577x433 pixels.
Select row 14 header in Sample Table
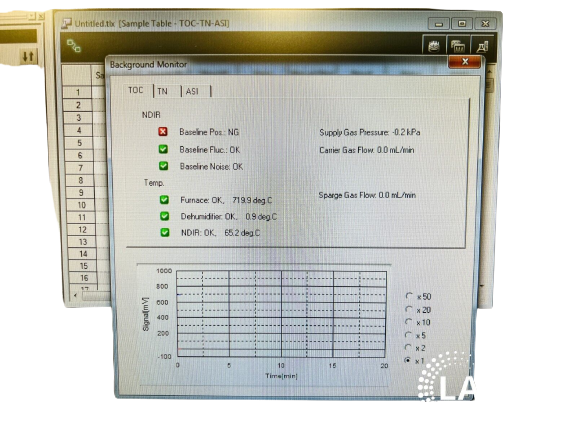pyautogui.click(x=83, y=254)
